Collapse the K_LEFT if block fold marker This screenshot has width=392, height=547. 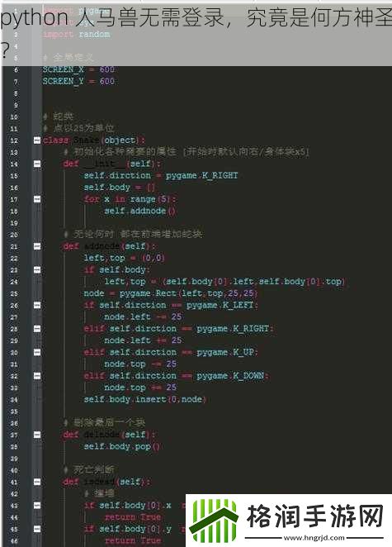37,305
